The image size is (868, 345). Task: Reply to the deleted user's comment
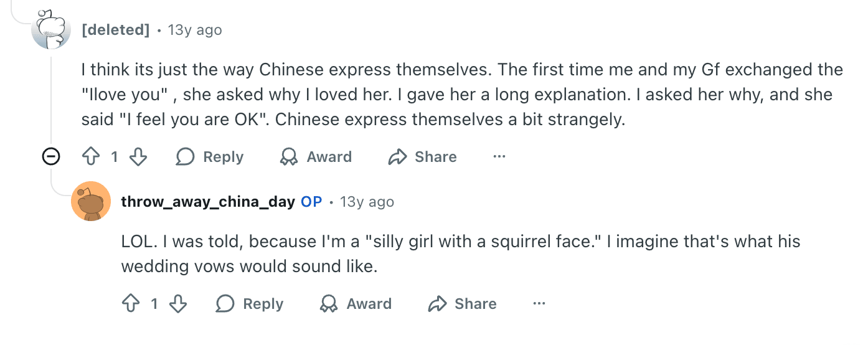(x=210, y=157)
